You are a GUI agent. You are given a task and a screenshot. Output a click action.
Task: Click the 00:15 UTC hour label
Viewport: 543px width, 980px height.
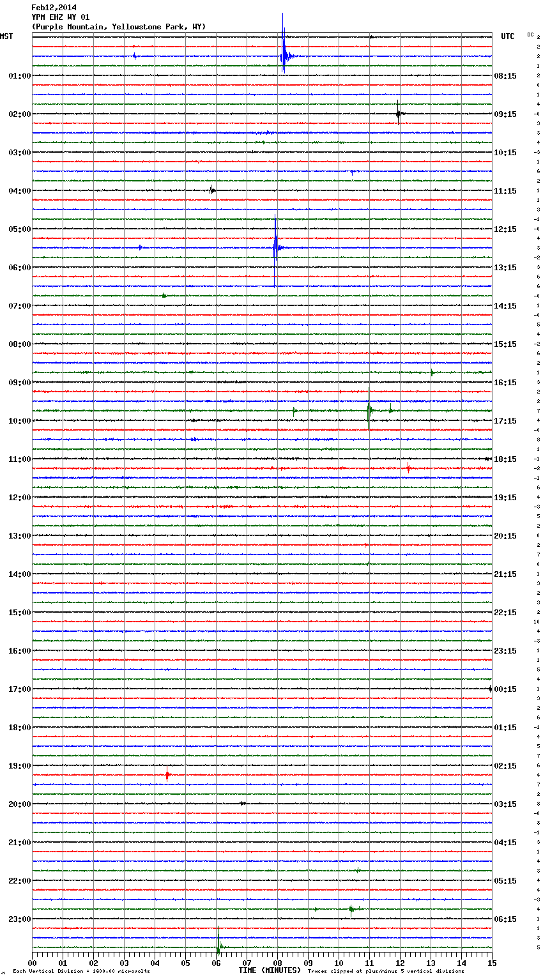[505, 689]
